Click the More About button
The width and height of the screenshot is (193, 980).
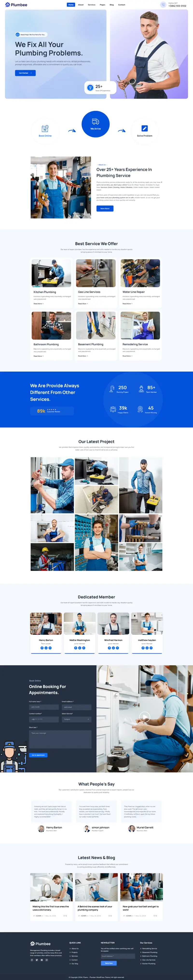tap(105, 209)
